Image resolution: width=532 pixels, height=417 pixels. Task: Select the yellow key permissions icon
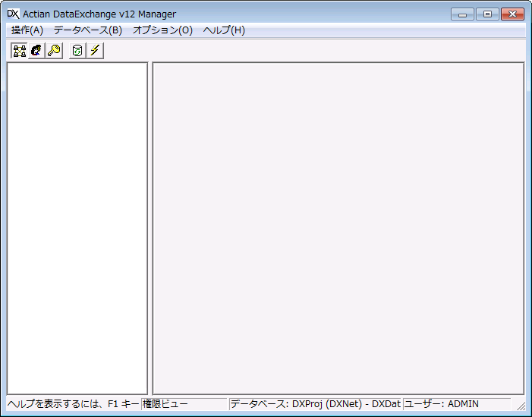(x=54, y=51)
